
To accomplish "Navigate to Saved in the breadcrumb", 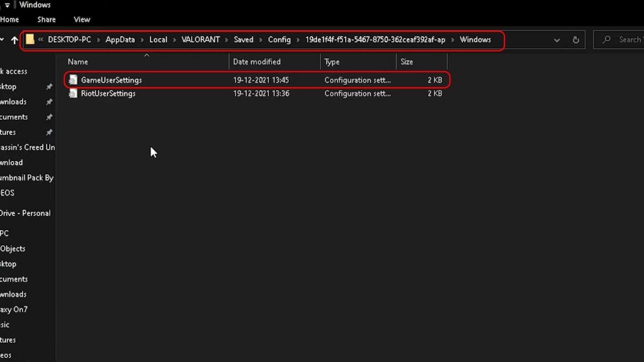I will (x=244, y=40).
